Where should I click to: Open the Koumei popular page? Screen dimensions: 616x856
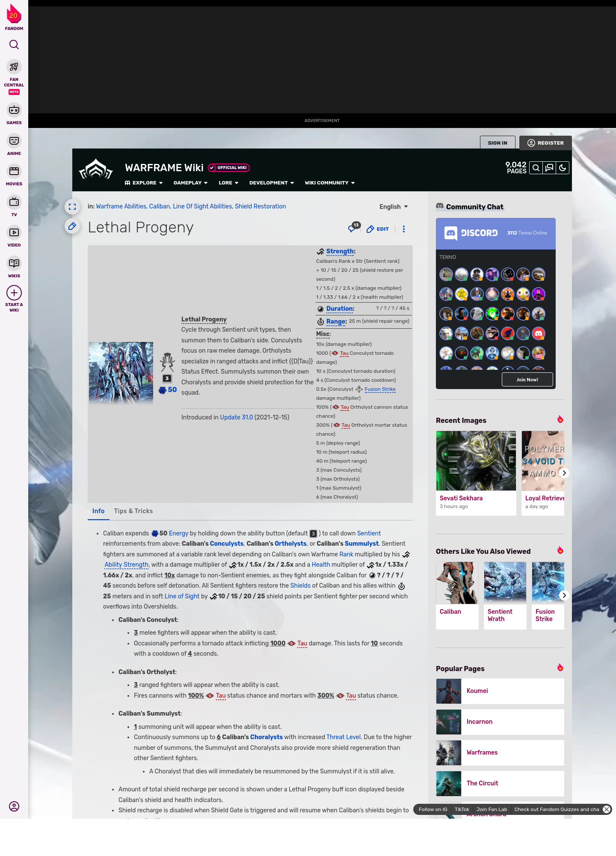[500, 691]
